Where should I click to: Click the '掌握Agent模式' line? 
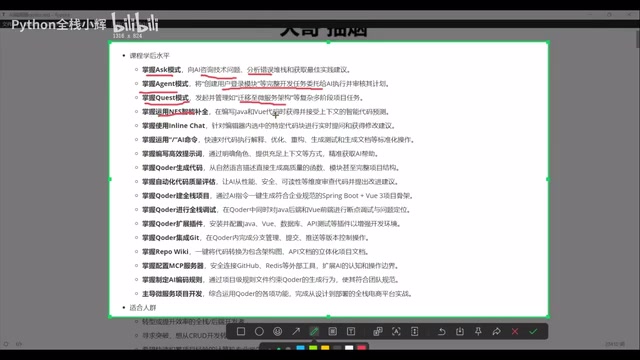(x=266, y=84)
